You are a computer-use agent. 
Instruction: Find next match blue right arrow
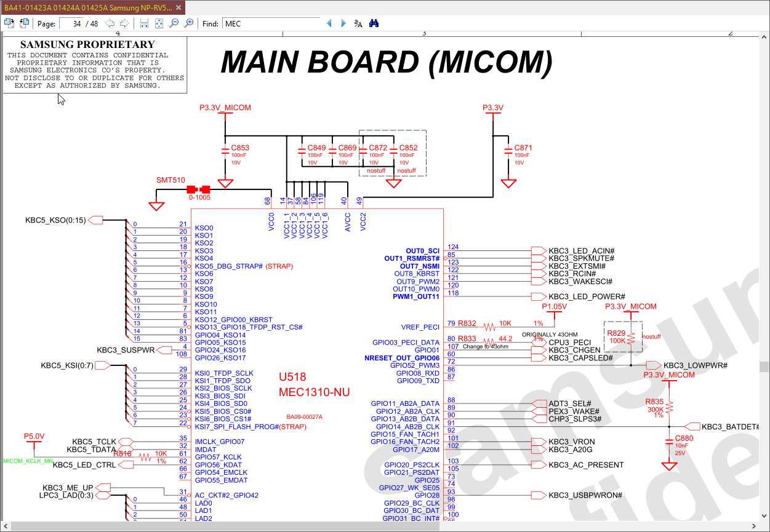pos(343,23)
